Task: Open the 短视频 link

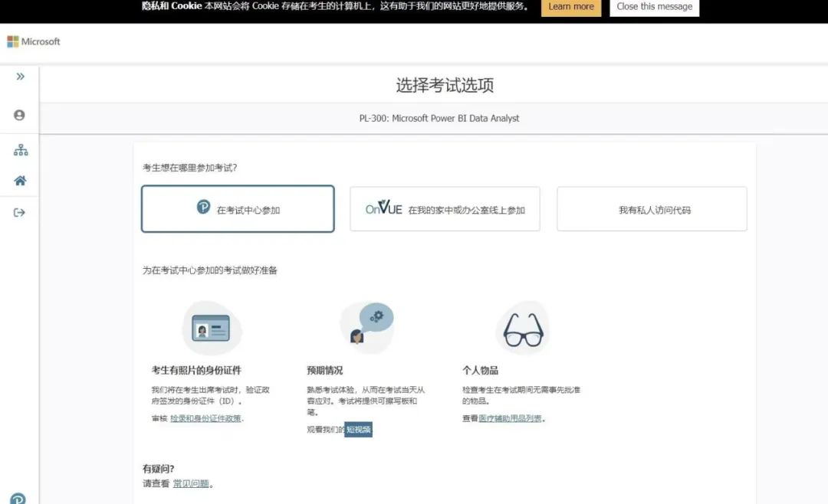Action: tap(359, 430)
